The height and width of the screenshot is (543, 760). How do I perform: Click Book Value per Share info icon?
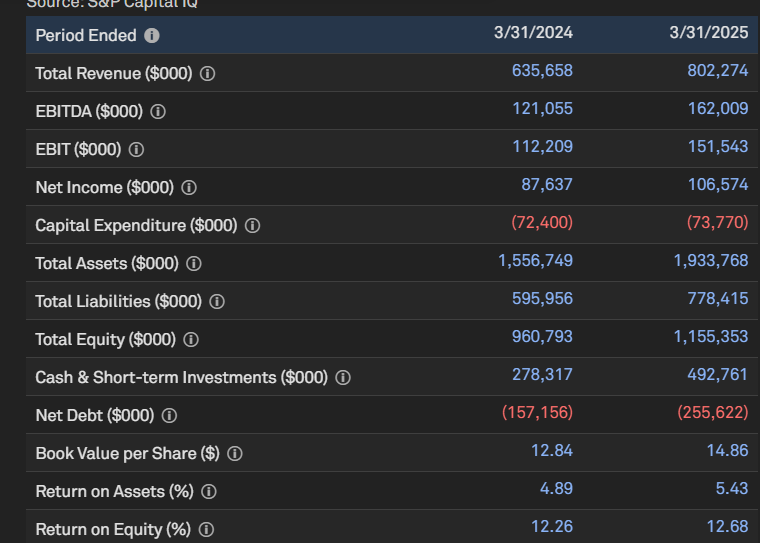[235, 454]
